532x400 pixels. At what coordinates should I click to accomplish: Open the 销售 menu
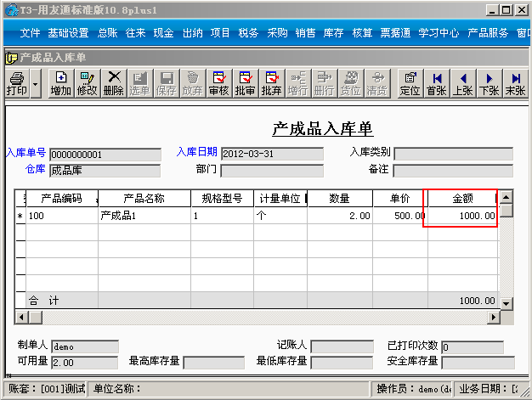pyautogui.click(x=305, y=33)
